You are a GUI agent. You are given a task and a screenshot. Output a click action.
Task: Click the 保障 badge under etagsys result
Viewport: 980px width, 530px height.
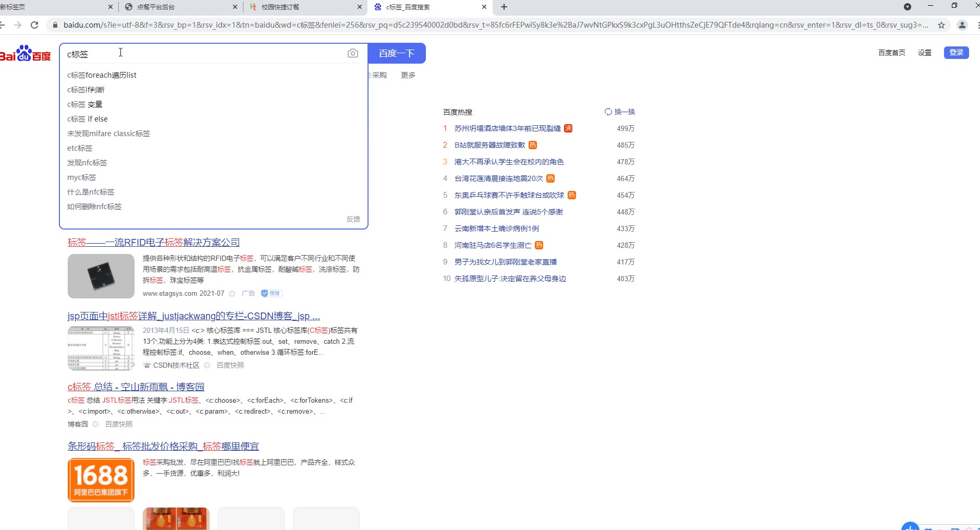pos(271,293)
